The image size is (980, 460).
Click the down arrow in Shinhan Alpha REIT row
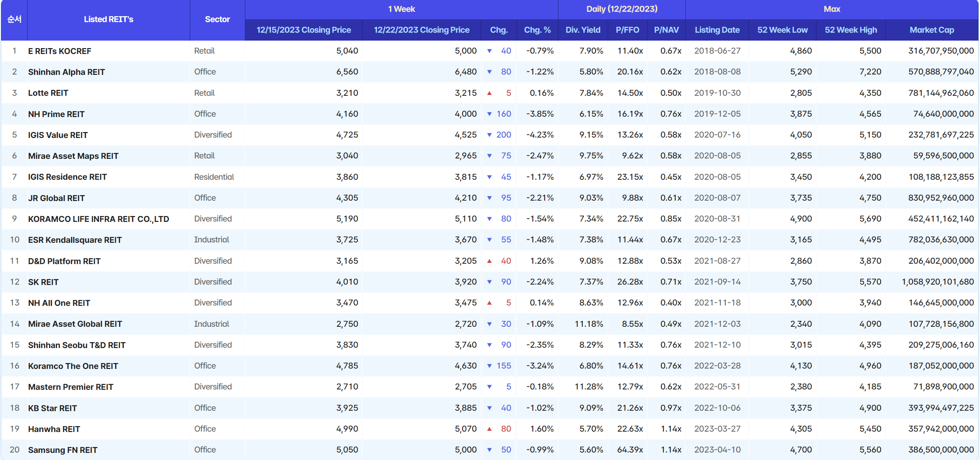(489, 72)
